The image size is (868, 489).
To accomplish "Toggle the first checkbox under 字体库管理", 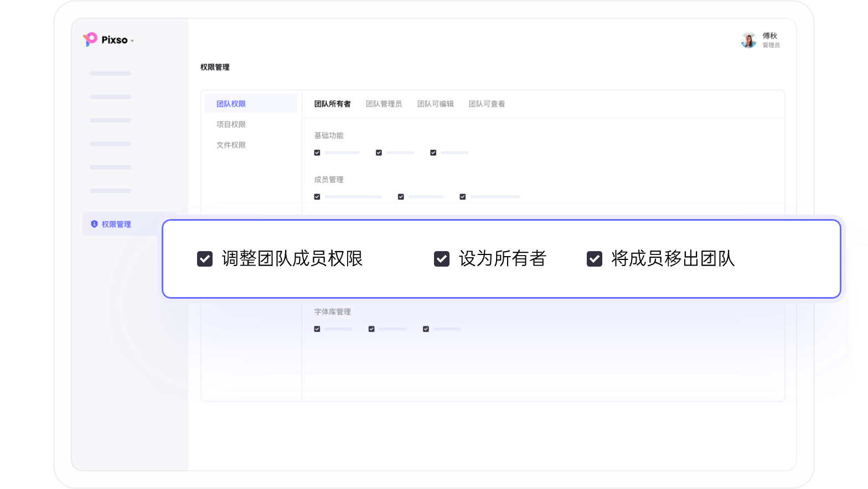I will coord(317,329).
